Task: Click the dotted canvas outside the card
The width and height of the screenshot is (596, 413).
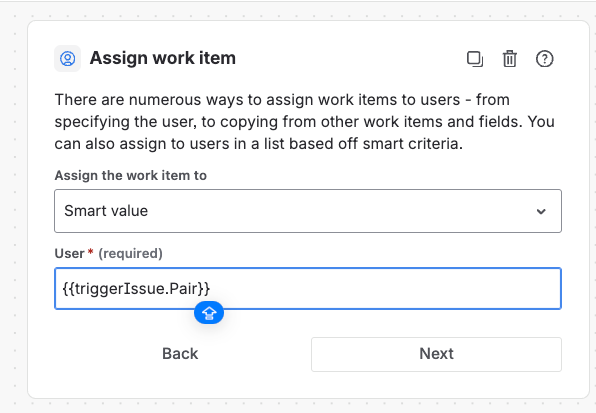Action: (x=14, y=228)
